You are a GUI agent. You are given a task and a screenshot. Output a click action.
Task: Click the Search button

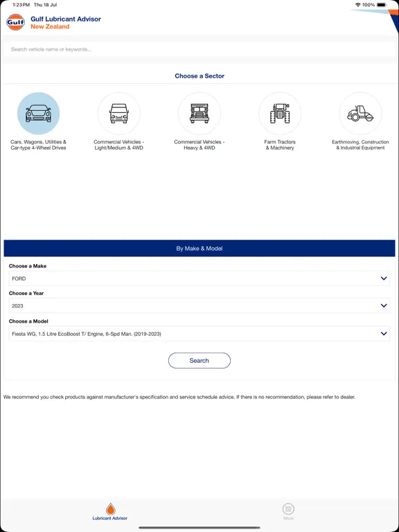click(x=199, y=361)
